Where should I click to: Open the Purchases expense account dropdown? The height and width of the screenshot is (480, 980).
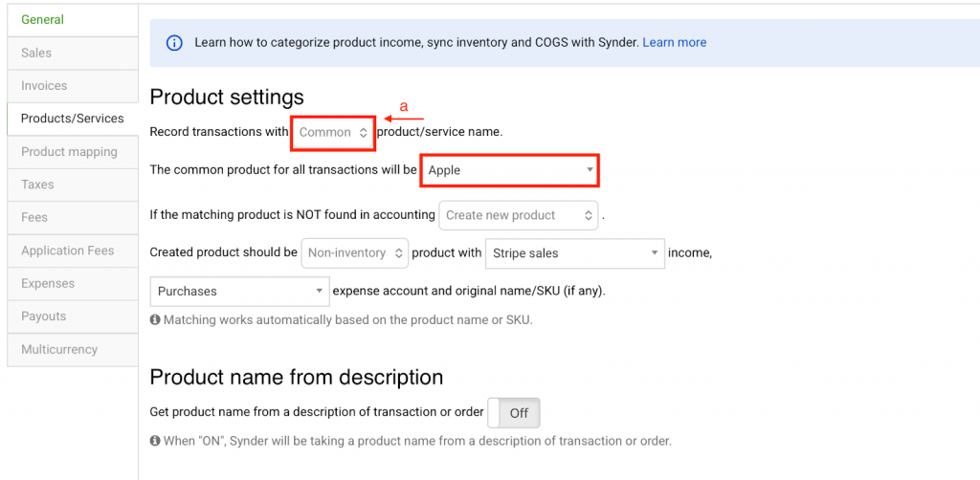click(239, 291)
